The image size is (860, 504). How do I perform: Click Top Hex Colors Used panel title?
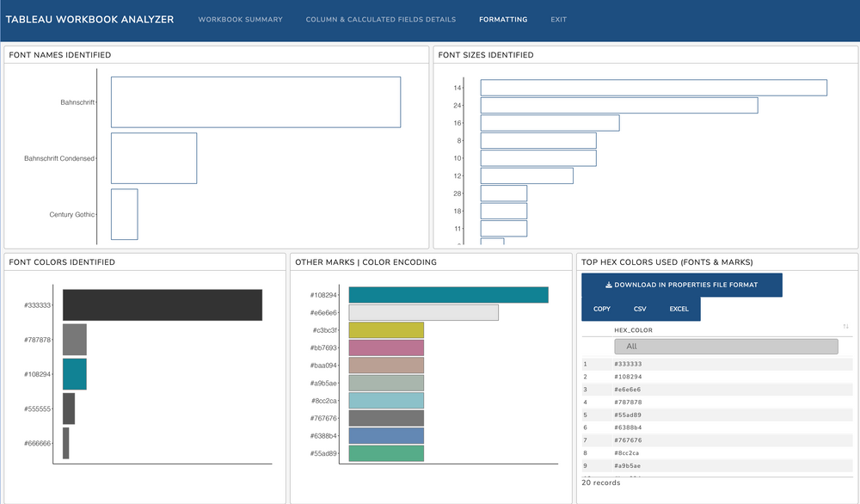click(667, 262)
